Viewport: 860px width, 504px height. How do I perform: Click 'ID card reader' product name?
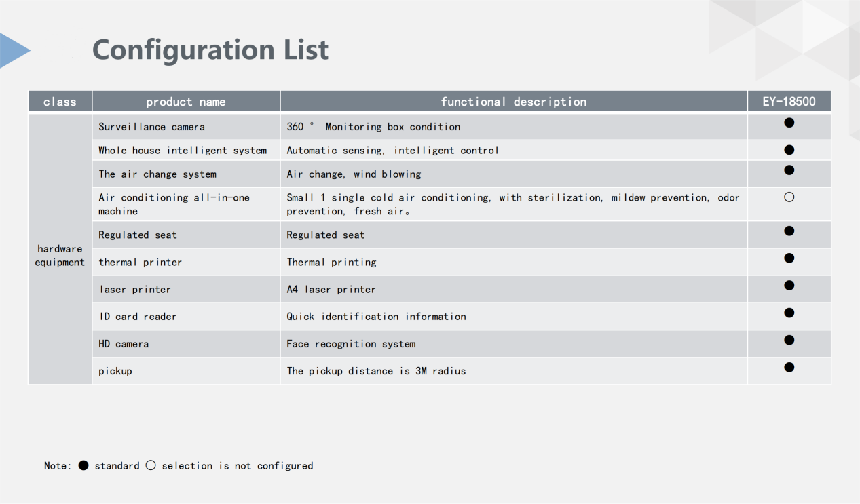click(138, 317)
